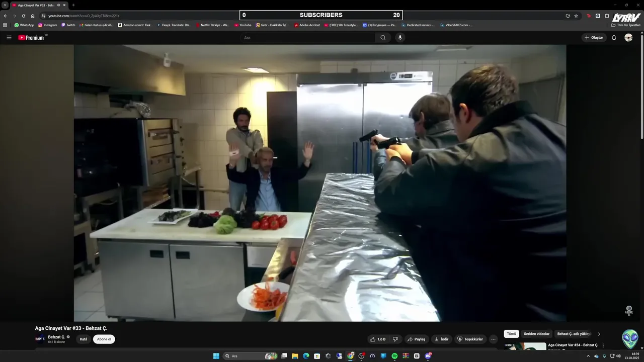Viewport: 644px width, 362px height.
Task: Like the video showing 1,6 B
Action: coord(378,339)
